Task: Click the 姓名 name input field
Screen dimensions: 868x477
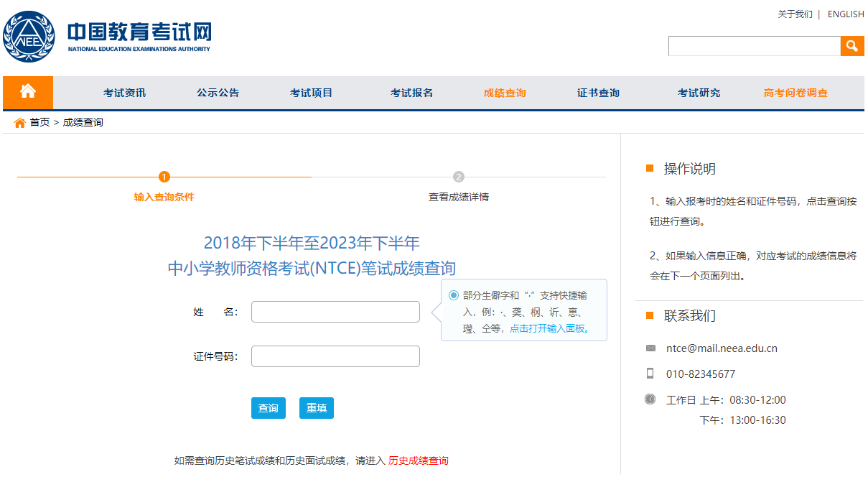Action: click(335, 311)
